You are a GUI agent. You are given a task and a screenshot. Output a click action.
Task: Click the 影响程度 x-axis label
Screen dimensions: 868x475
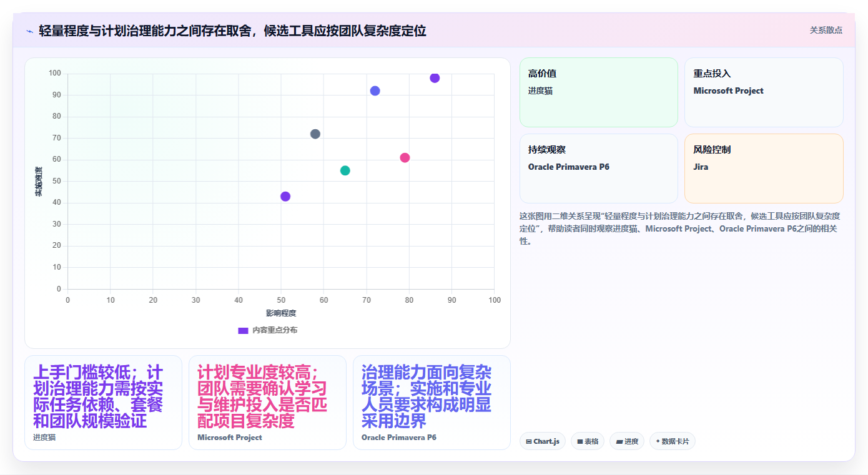point(281,313)
